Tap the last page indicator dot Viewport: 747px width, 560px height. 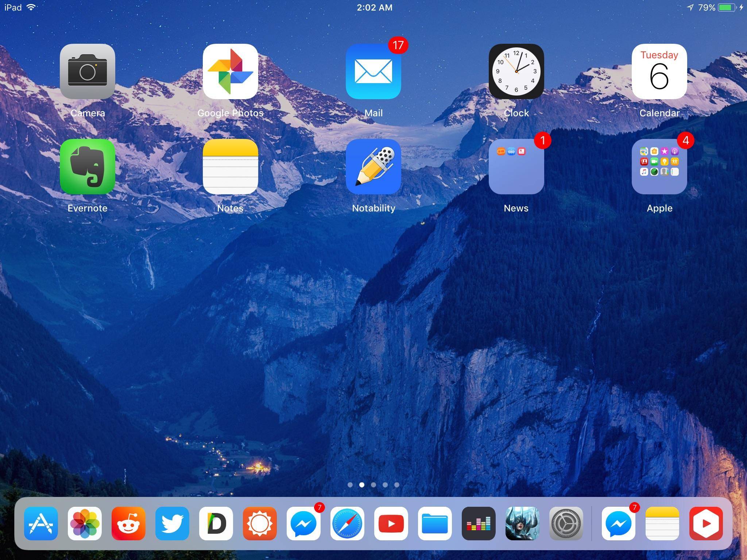pos(397,485)
